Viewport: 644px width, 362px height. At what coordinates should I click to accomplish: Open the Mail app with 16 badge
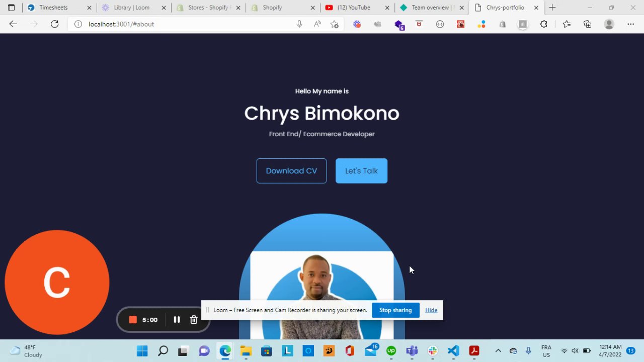(x=371, y=350)
